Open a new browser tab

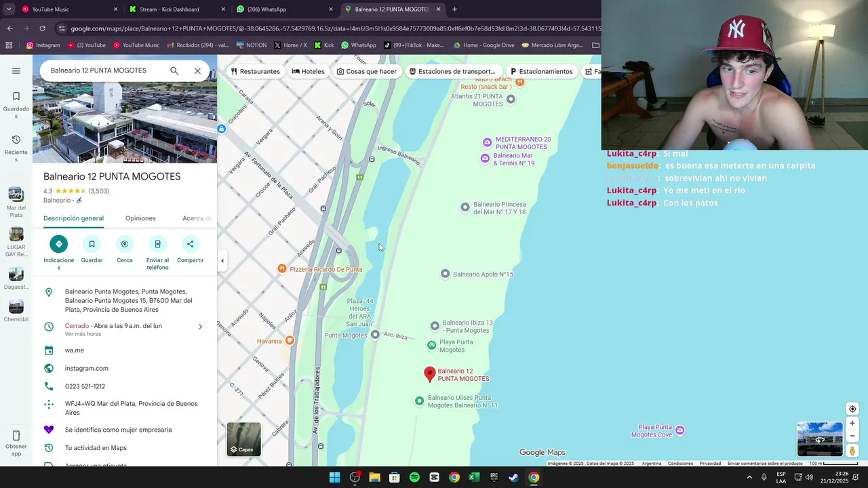tap(454, 9)
